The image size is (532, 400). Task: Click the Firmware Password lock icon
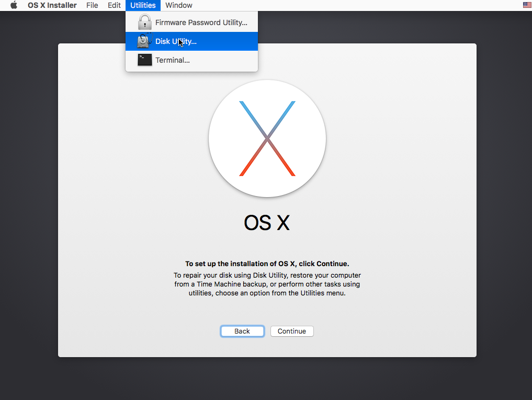pyautogui.click(x=144, y=21)
